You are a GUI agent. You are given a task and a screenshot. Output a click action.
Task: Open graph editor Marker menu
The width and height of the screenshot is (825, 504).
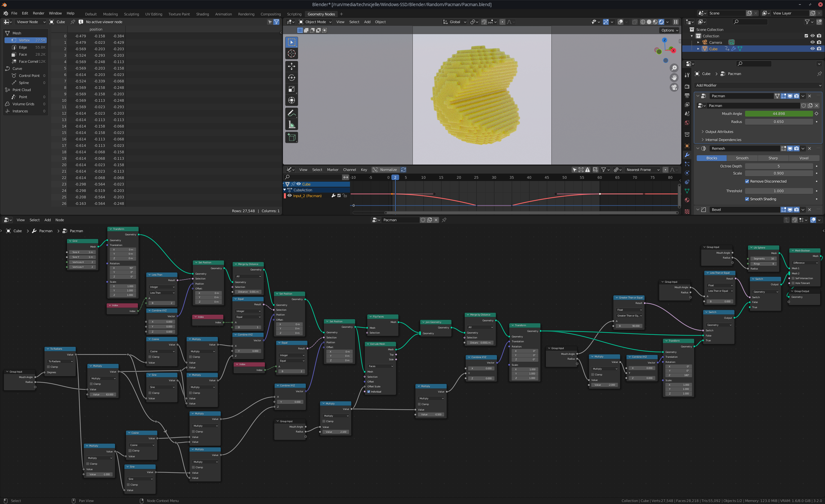pyautogui.click(x=333, y=170)
